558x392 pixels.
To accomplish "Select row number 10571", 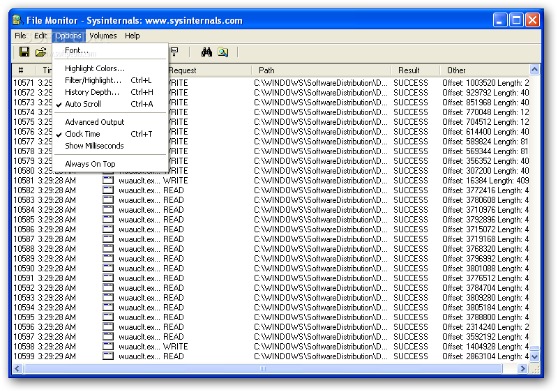I will click(x=24, y=83).
